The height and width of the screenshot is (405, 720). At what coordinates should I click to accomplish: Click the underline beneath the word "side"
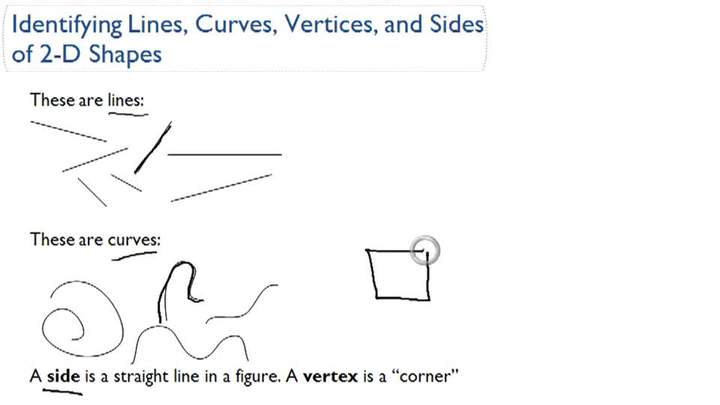63,392
